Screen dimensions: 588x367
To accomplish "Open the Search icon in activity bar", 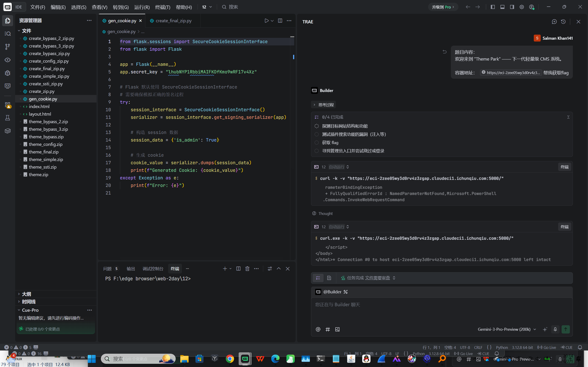I will 8,33.
